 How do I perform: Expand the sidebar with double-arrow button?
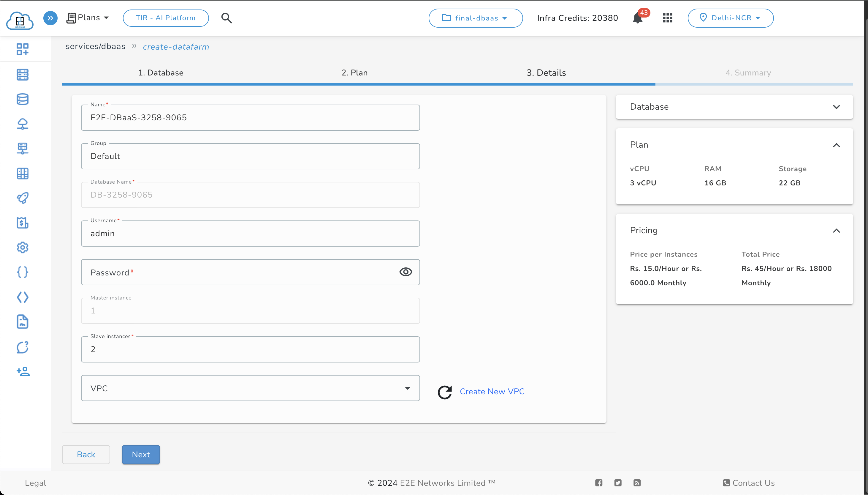(50, 18)
